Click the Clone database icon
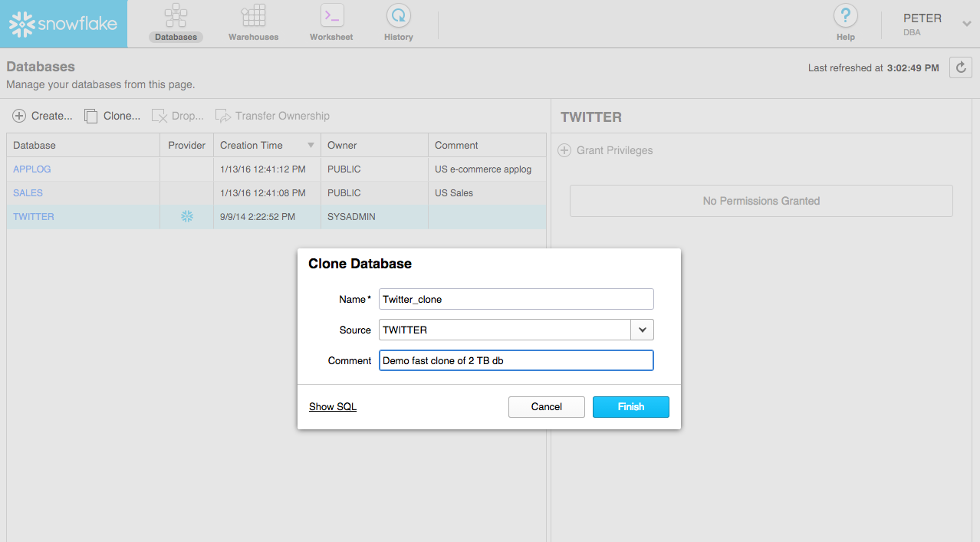The height and width of the screenshot is (542, 980). pyautogui.click(x=90, y=116)
